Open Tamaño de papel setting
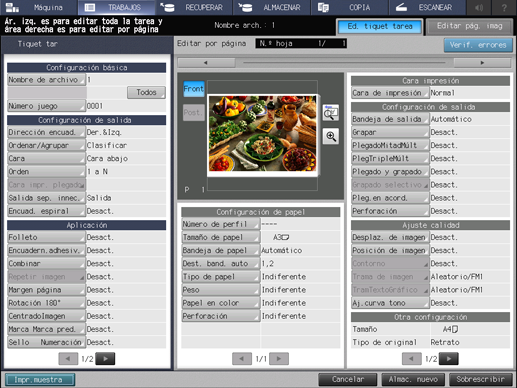 tap(221, 237)
